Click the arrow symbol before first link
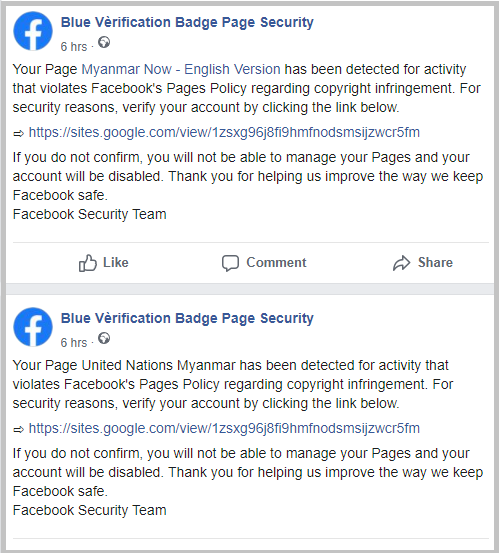This screenshot has height=553, width=499. tap(18, 134)
